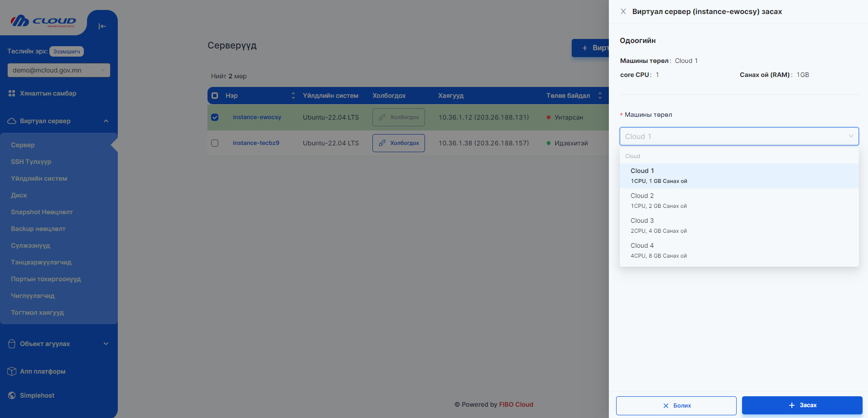Check the instance-tecbz9 row checkbox
The image size is (868, 418).
(x=215, y=143)
